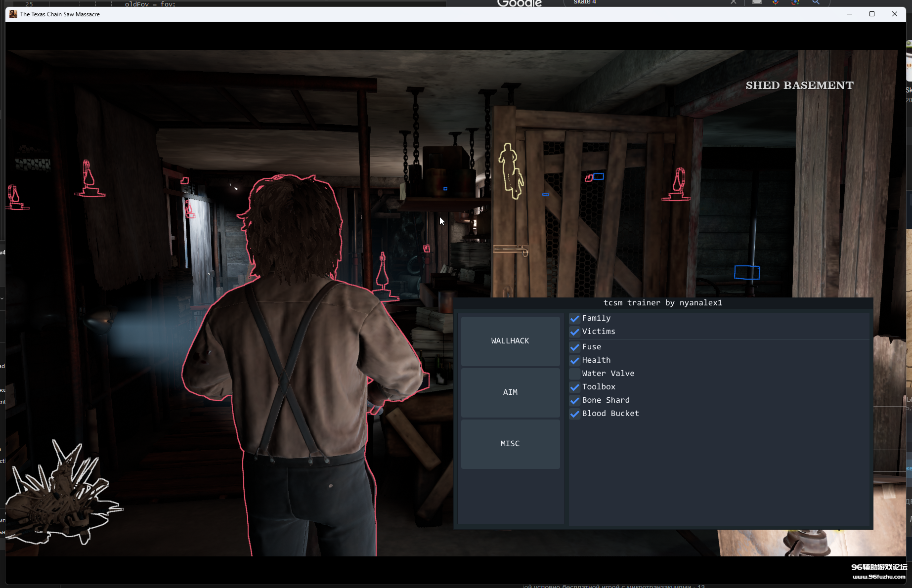This screenshot has width=912, height=588.
Task: Enable the Water Valve checkbox
Action: point(575,374)
